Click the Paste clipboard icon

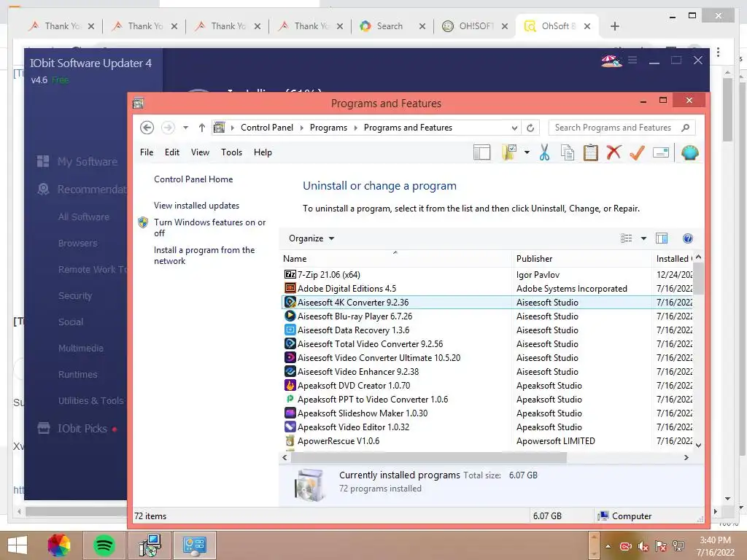pyautogui.click(x=591, y=152)
